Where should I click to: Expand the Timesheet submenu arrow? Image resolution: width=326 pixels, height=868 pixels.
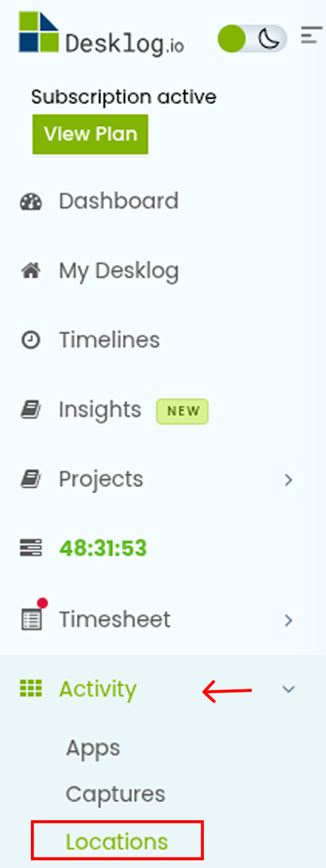point(289,620)
